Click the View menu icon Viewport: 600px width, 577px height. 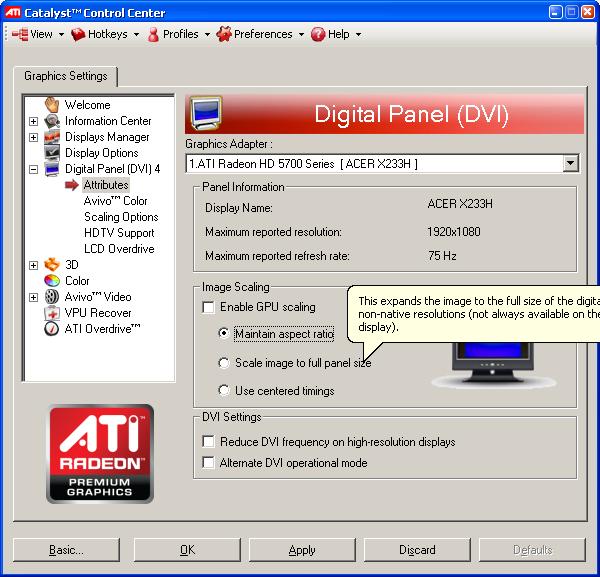20,34
